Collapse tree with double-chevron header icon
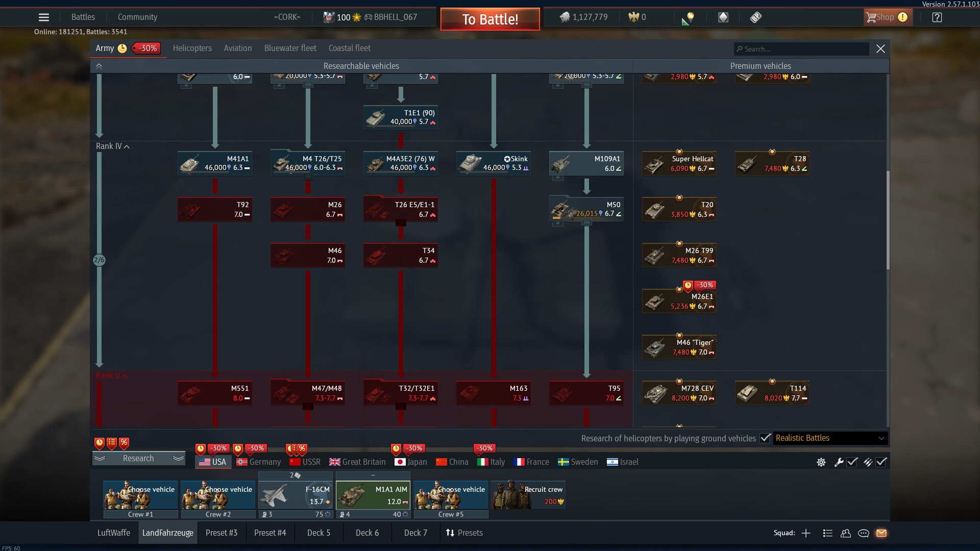 [99, 66]
